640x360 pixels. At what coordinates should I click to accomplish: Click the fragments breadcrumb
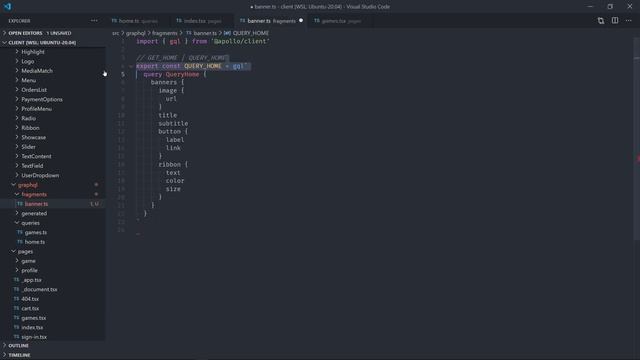pyautogui.click(x=164, y=33)
